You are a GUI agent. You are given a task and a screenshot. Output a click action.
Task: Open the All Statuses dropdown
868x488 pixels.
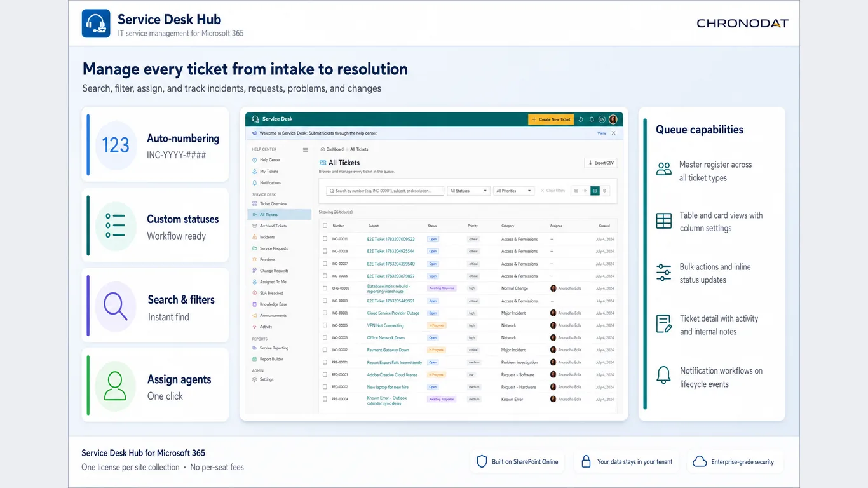pos(468,191)
